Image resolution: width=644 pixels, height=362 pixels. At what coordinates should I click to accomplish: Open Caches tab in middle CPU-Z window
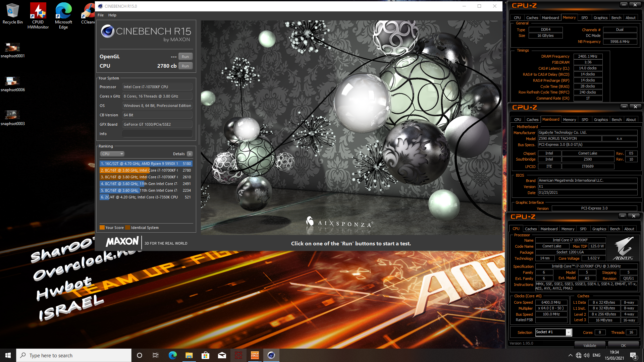click(532, 120)
